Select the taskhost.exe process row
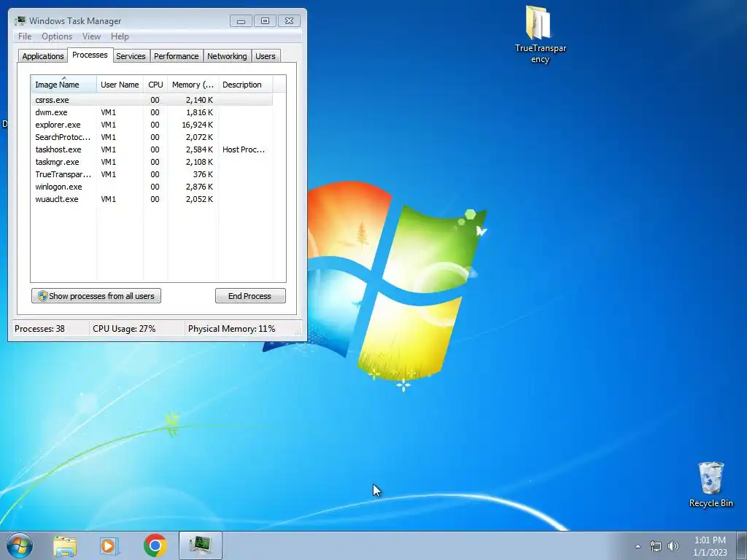The image size is (747, 560). pos(152,149)
